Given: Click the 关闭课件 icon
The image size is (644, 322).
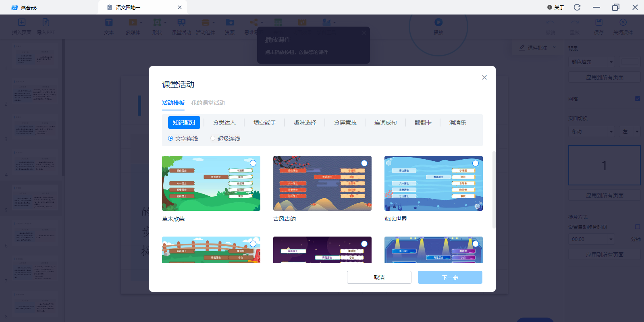Looking at the screenshot, I should (x=623, y=23).
